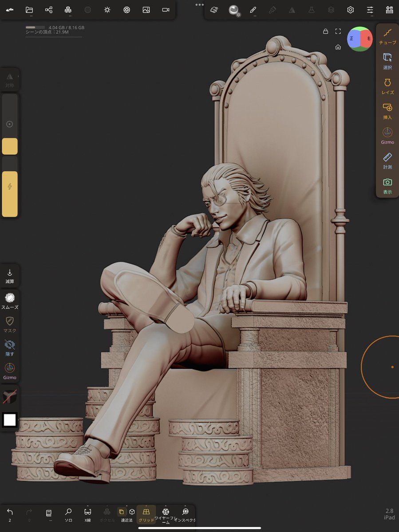This screenshot has height=532, width=399.
Task: Toggle the 対称 (Symmetry) button
Action: 10,80
